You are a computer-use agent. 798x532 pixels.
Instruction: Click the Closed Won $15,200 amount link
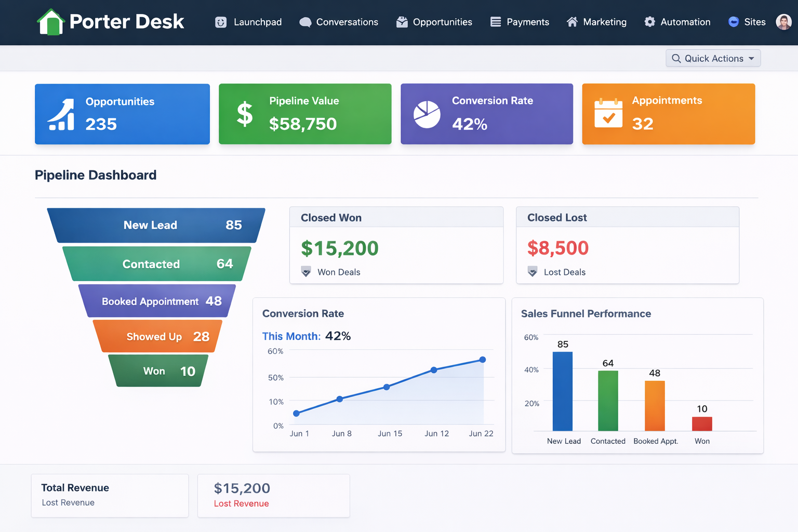339,248
